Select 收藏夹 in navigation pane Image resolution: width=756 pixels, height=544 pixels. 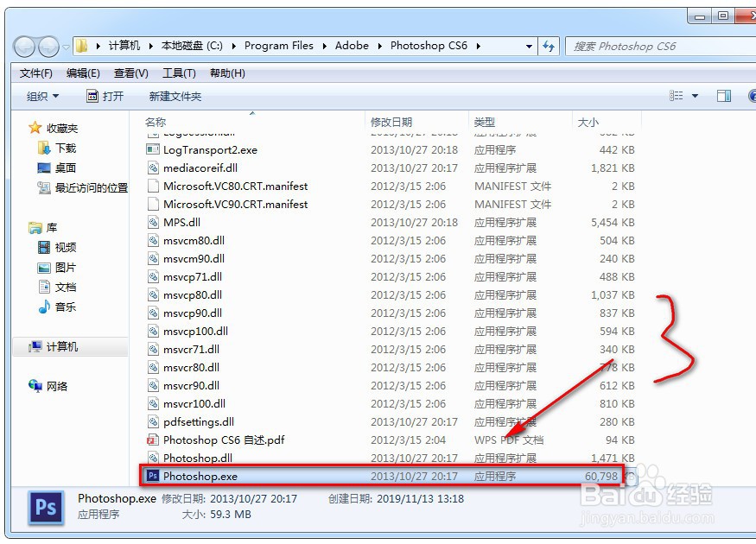click(x=54, y=128)
